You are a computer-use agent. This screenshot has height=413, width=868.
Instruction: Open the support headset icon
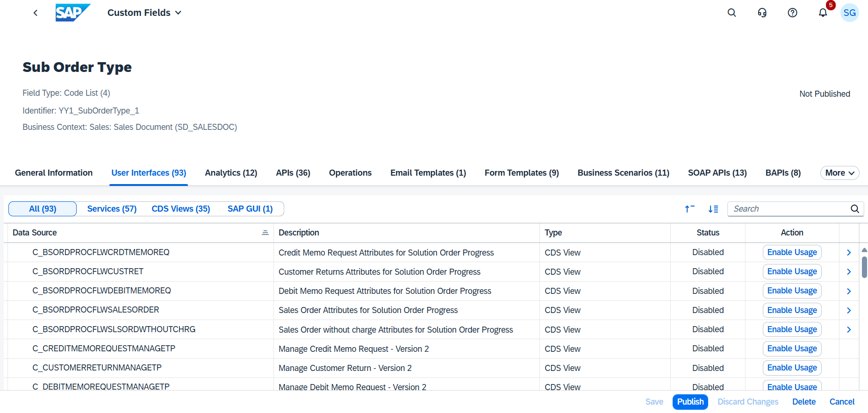(x=762, y=13)
